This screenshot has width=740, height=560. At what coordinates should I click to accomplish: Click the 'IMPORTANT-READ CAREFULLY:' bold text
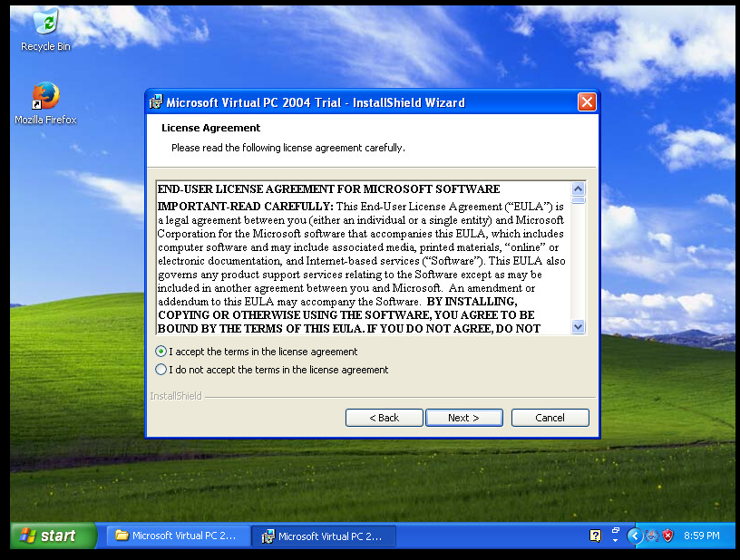(246, 207)
